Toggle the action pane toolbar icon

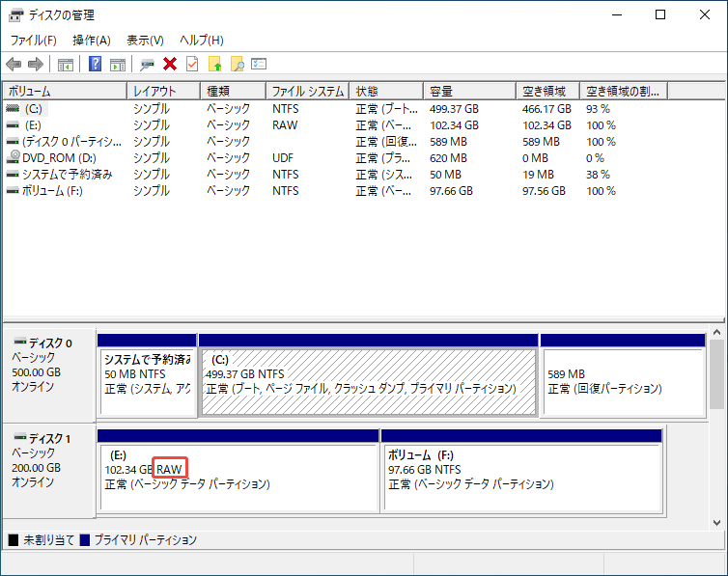pyautogui.click(x=118, y=65)
